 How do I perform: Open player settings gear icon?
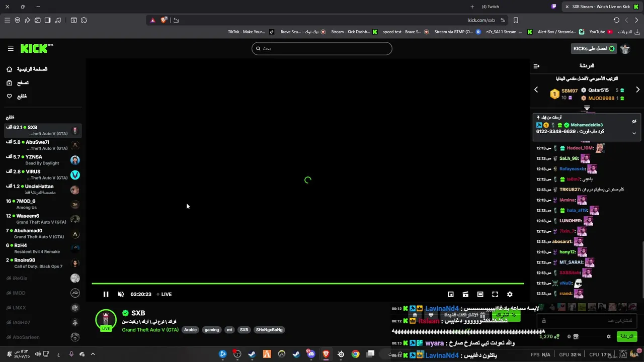[510, 294]
